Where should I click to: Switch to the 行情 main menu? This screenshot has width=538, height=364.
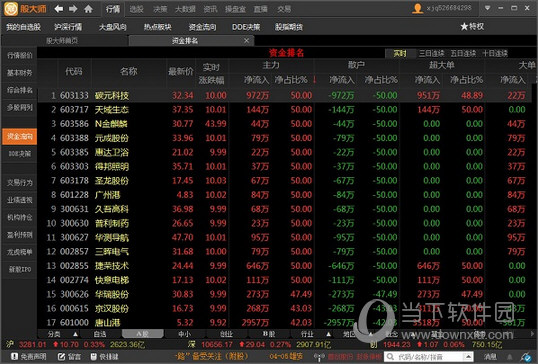pyautogui.click(x=113, y=9)
